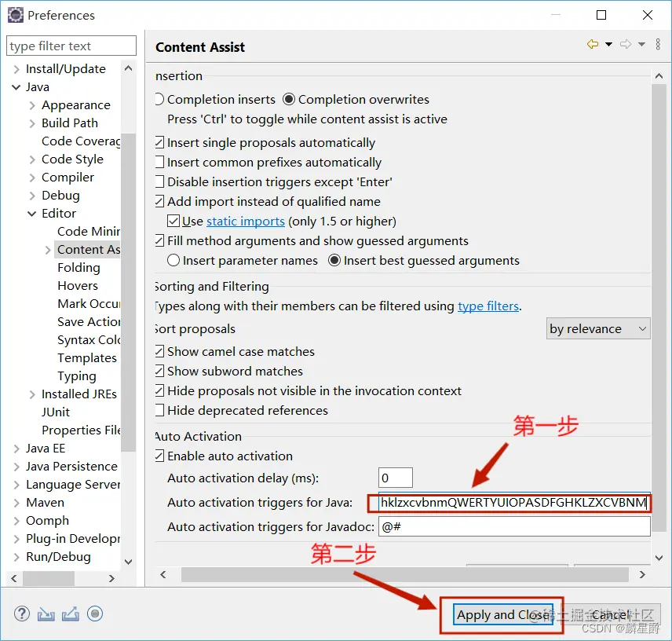Click the Cancel button

612,615
